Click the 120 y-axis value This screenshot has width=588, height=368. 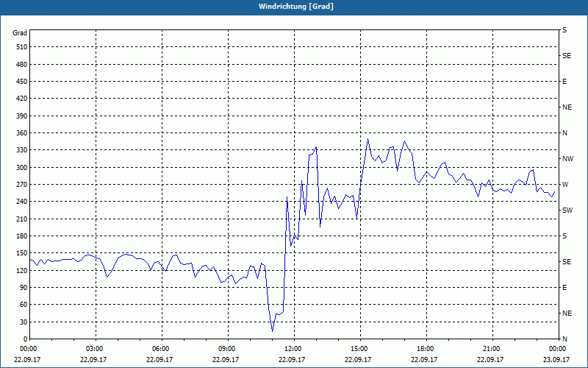point(22,270)
